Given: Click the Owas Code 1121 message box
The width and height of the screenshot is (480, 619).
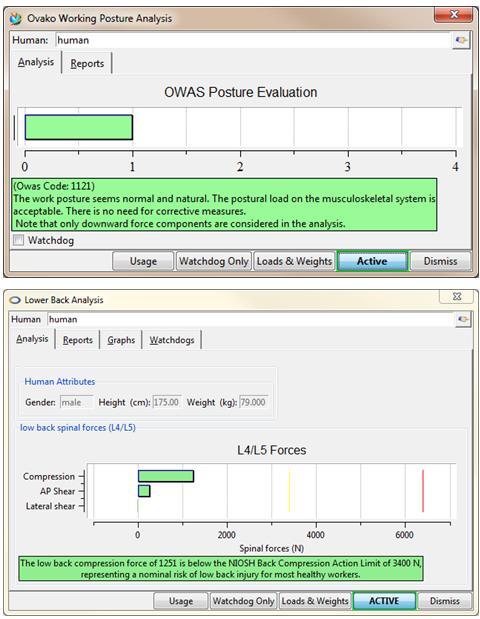Looking at the screenshot, I should point(224,204).
